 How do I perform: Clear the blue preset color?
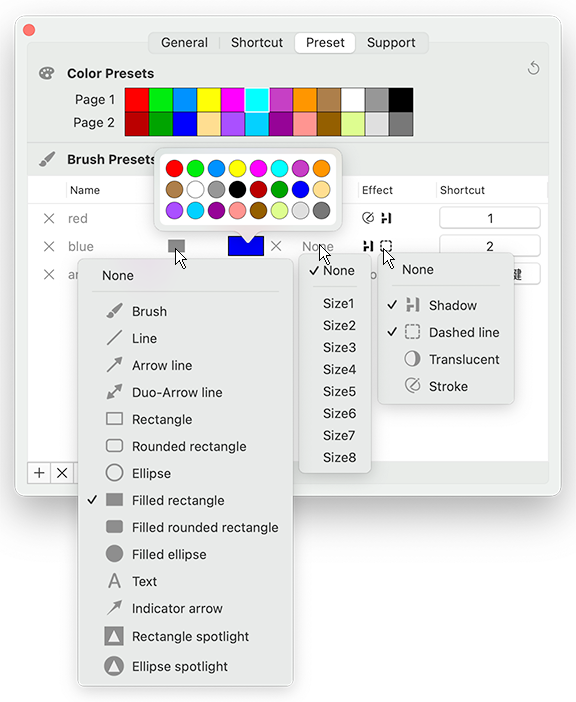click(276, 246)
